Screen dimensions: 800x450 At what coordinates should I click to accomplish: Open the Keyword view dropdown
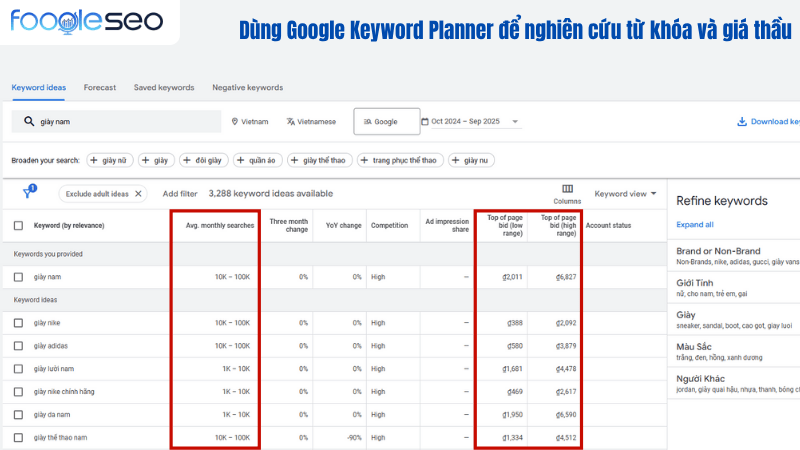pyautogui.click(x=625, y=194)
